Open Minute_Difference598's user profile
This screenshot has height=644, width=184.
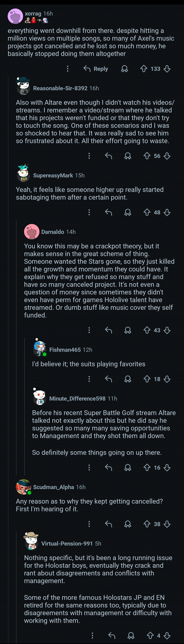[x=77, y=399]
